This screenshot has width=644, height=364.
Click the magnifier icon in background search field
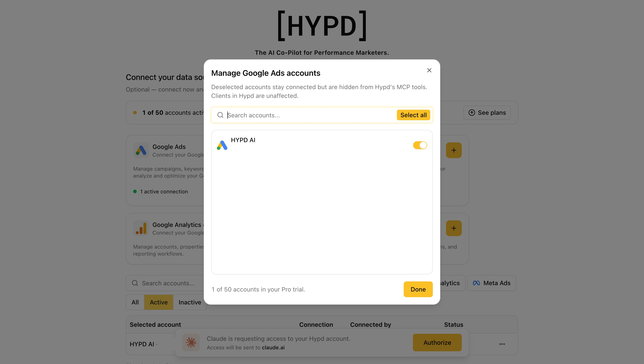(x=135, y=283)
